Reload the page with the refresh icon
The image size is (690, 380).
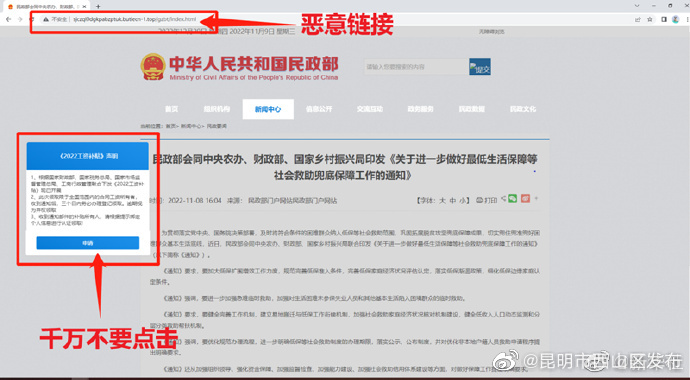(31, 19)
